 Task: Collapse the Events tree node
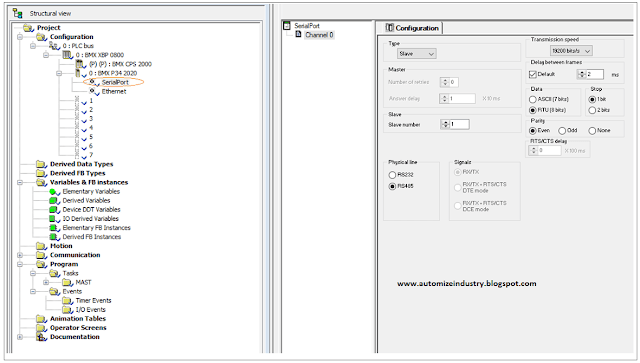[x=33, y=292]
